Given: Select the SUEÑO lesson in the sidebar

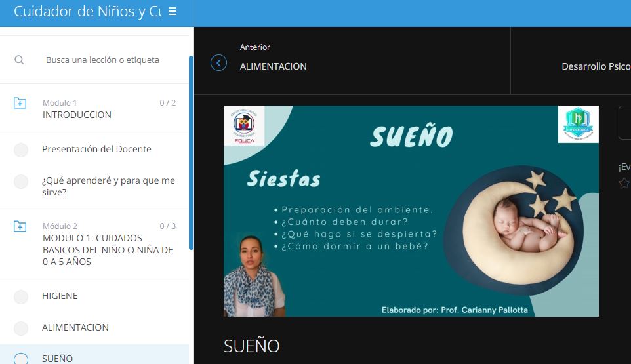Looking at the screenshot, I should tap(58, 358).
